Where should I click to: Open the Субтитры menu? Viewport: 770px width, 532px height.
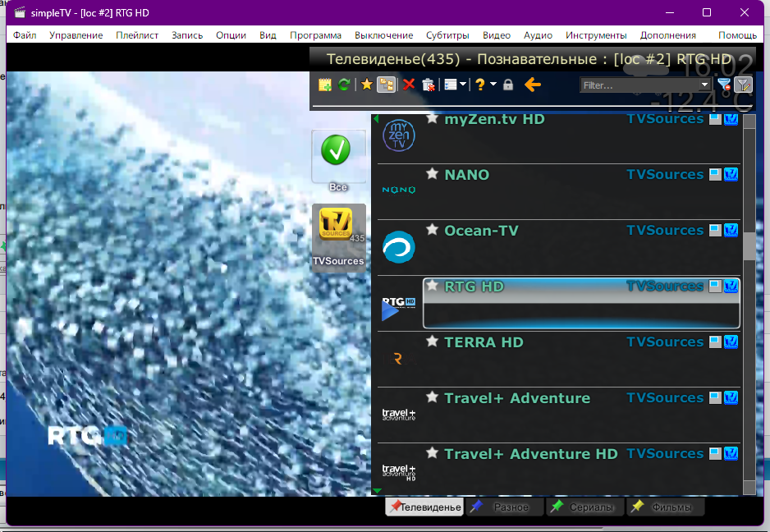click(x=447, y=35)
